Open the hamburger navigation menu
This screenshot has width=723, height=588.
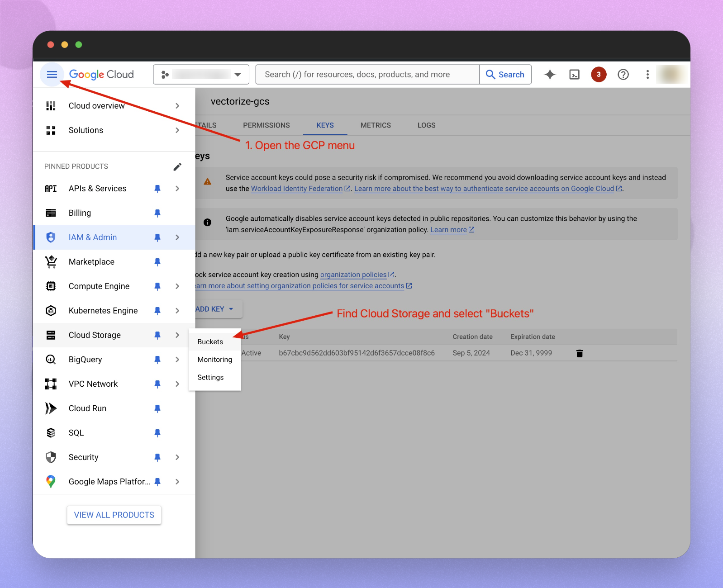52,75
